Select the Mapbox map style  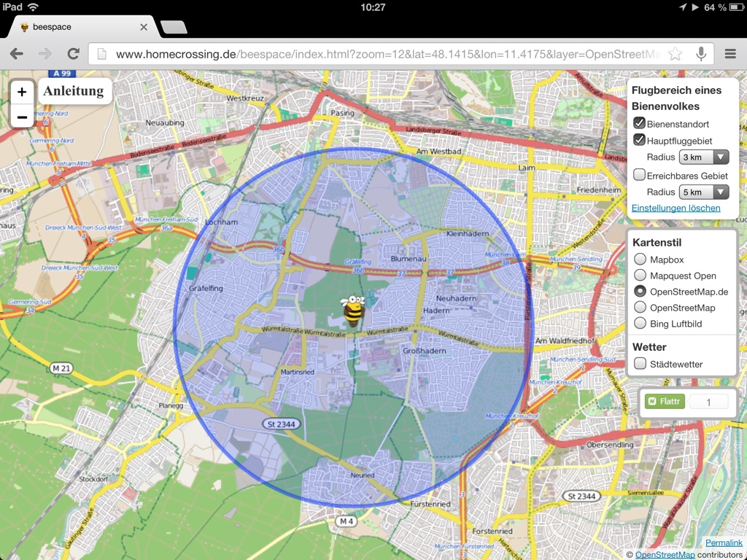coord(640,259)
